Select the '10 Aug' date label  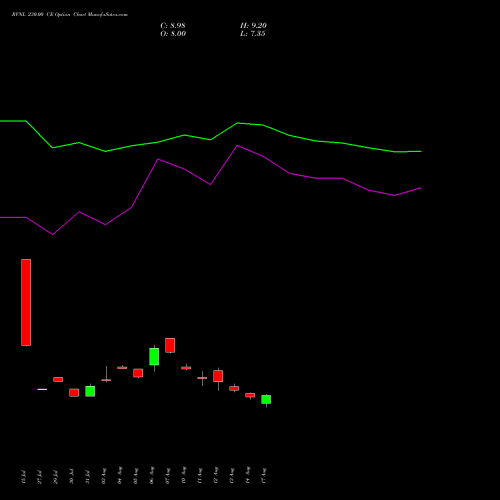183,476
